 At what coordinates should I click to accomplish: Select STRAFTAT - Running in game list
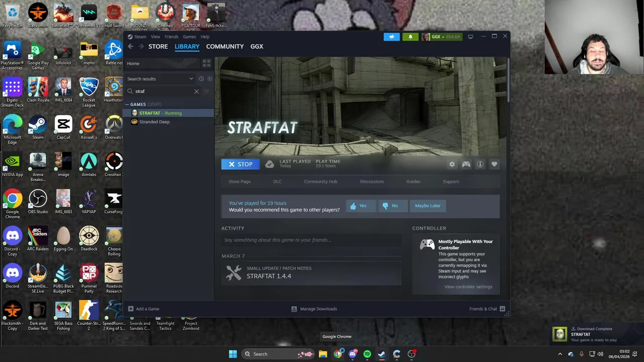click(169, 113)
